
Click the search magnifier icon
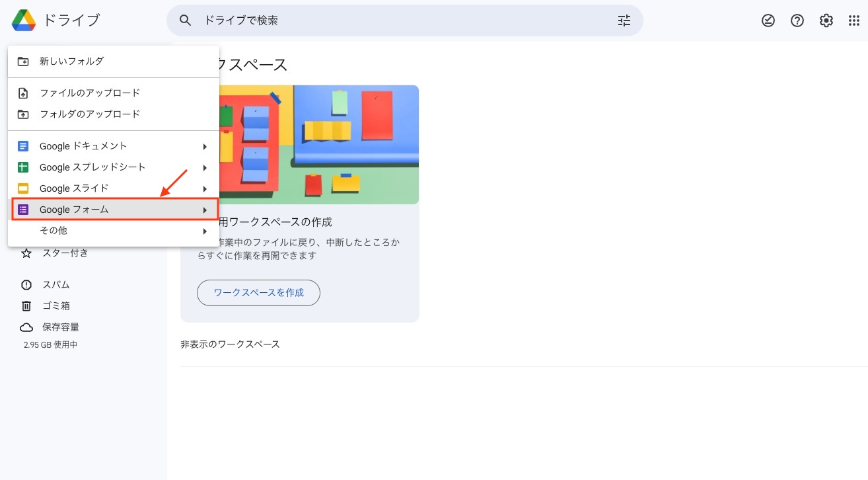(x=186, y=20)
